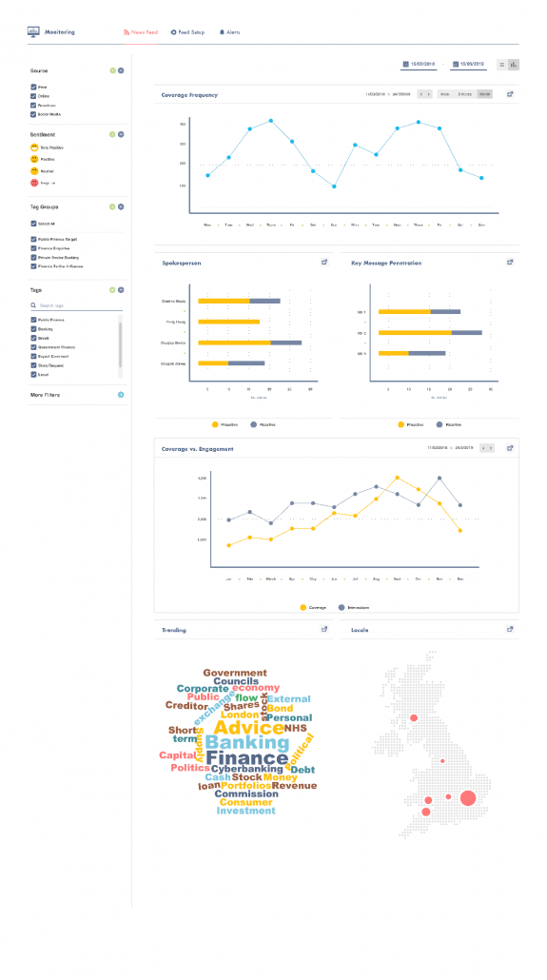Click the Coverage legend swatch
This screenshot has height=980, width=547.
tap(303, 607)
